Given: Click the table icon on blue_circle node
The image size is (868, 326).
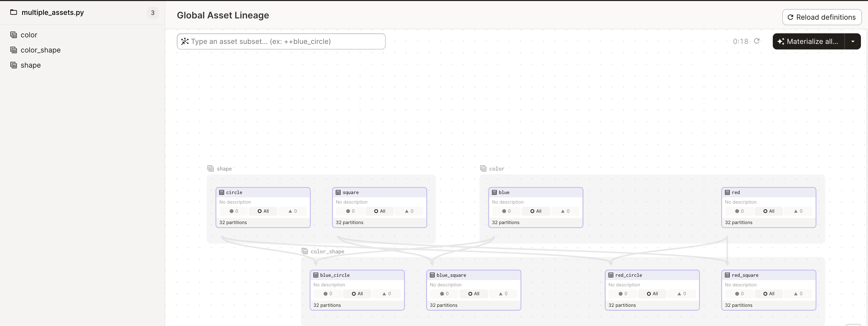Looking at the screenshot, I should (316, 275).
